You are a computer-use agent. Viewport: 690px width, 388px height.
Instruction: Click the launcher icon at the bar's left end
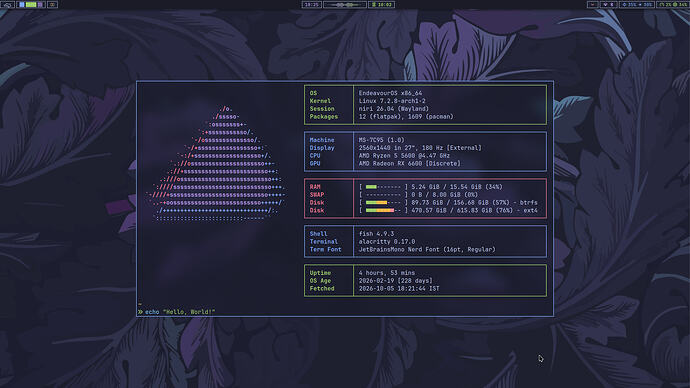click(x=7, y=4)
